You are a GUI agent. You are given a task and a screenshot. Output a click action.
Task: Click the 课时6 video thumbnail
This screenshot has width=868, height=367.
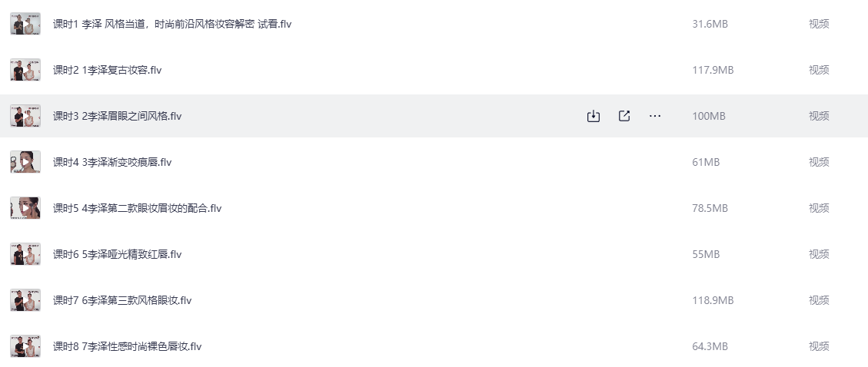click(25, 254)
